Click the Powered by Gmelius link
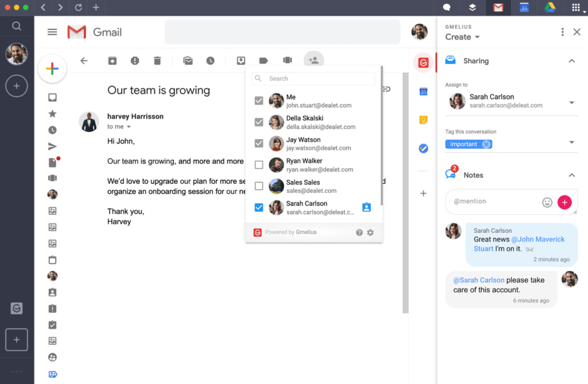Screen dimensions: 588x384 292,232
